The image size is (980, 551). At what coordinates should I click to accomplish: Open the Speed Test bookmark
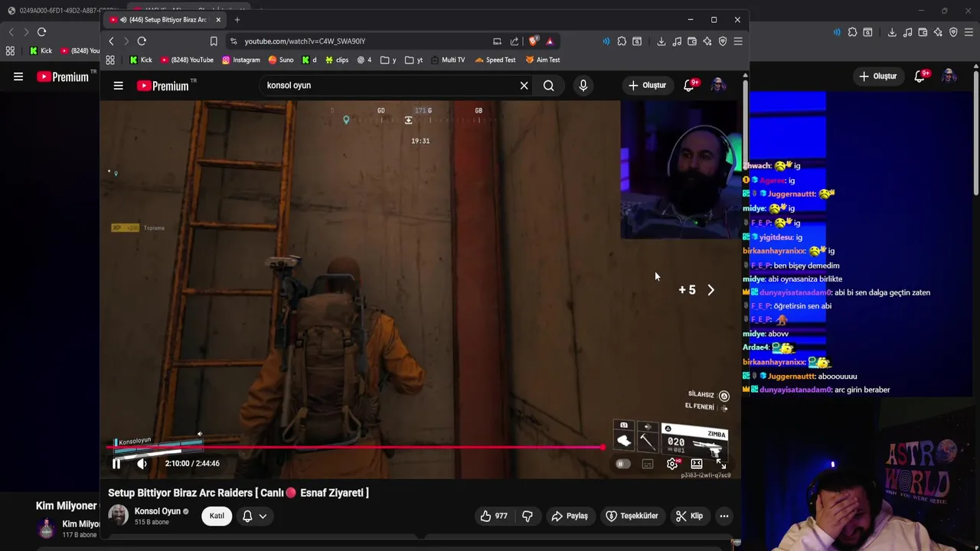pos(495,60)
